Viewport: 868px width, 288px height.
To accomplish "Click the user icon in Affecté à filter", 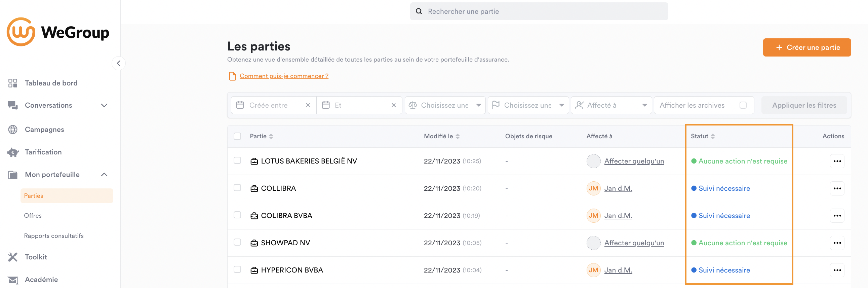I will coord(579,105).
